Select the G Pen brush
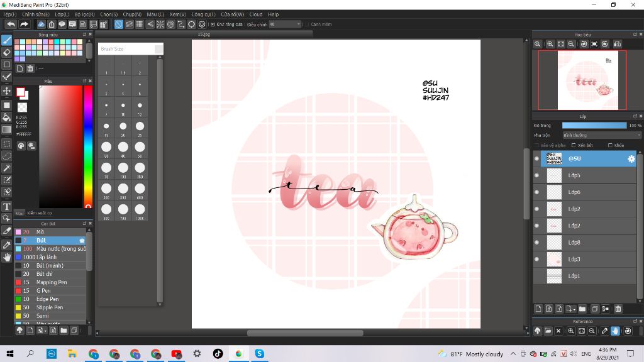The image size is (644, 362). (x=50, y=290)
